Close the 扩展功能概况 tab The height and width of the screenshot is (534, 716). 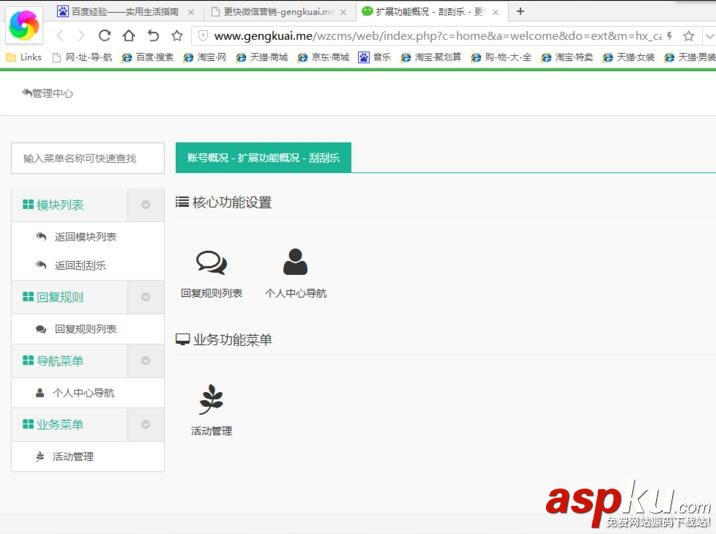coord(495,12)
